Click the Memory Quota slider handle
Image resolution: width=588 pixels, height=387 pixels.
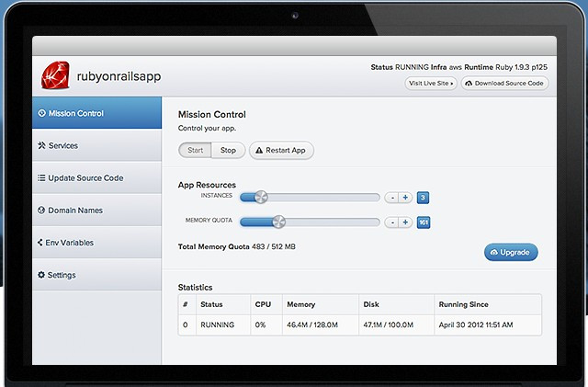[279, 222]
